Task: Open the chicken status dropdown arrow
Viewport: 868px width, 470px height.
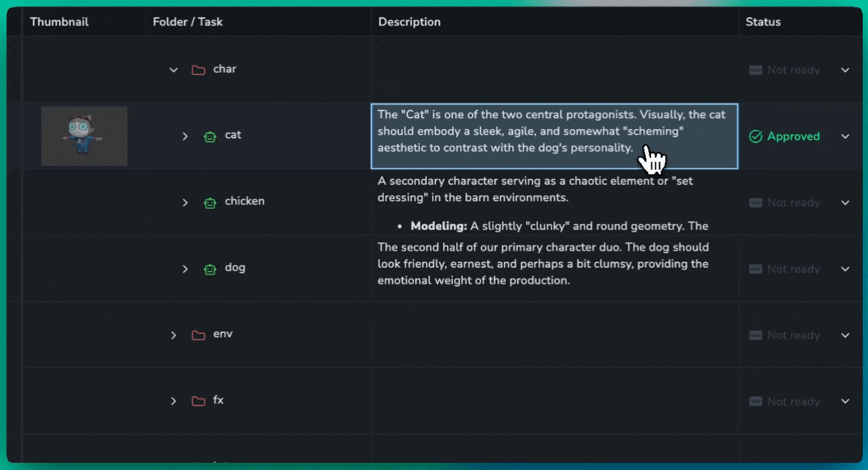Action: 845,202
